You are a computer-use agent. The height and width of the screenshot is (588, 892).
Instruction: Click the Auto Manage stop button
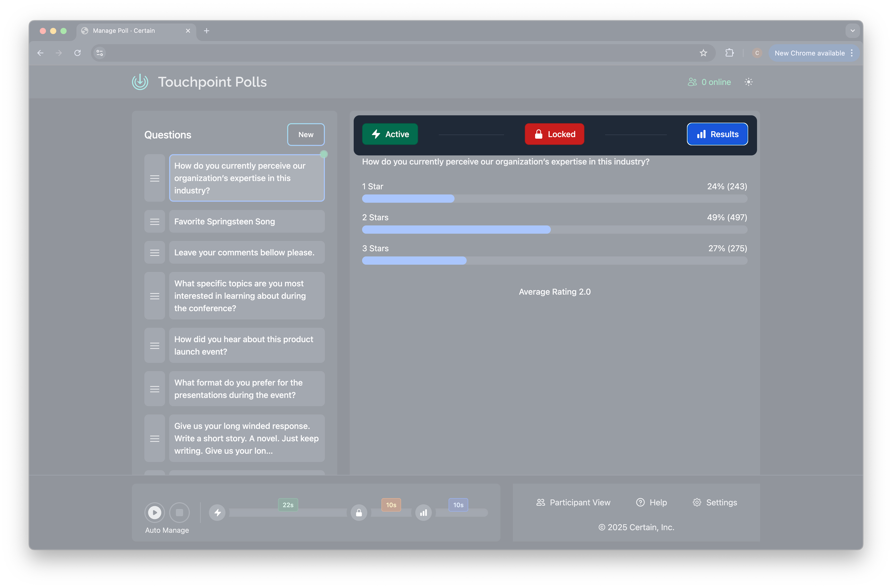pos(179,512)
